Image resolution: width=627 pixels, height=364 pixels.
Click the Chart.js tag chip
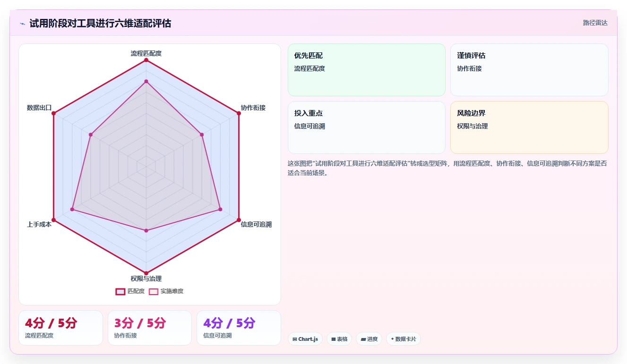pyautogui.click(x=305, y=339)
